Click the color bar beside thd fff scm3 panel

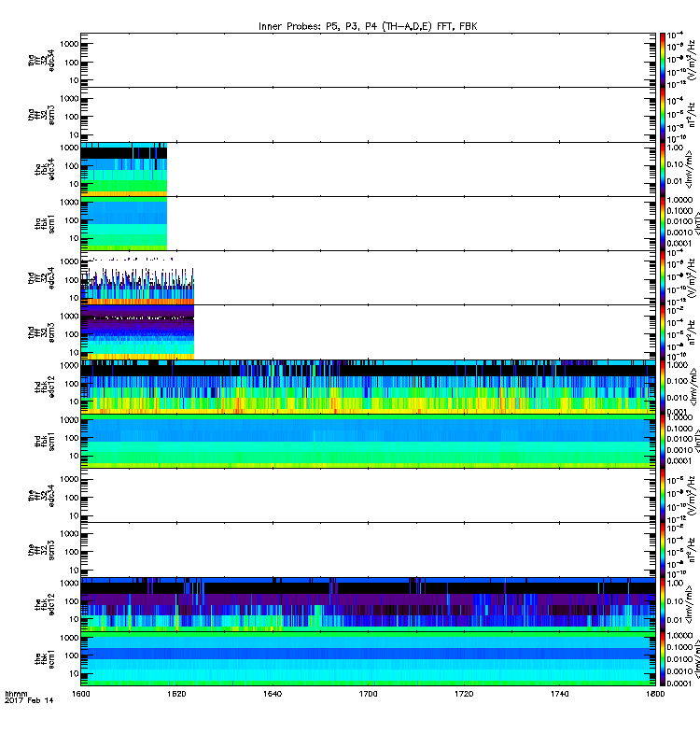(x=663, y=332)
